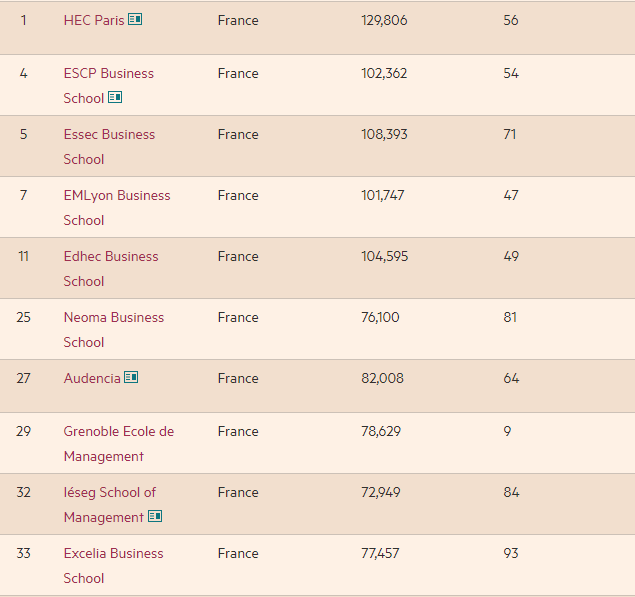635x597 pixels.
Task: Click rank number 11 in Edhec row
Action: (x=23, y=256)
